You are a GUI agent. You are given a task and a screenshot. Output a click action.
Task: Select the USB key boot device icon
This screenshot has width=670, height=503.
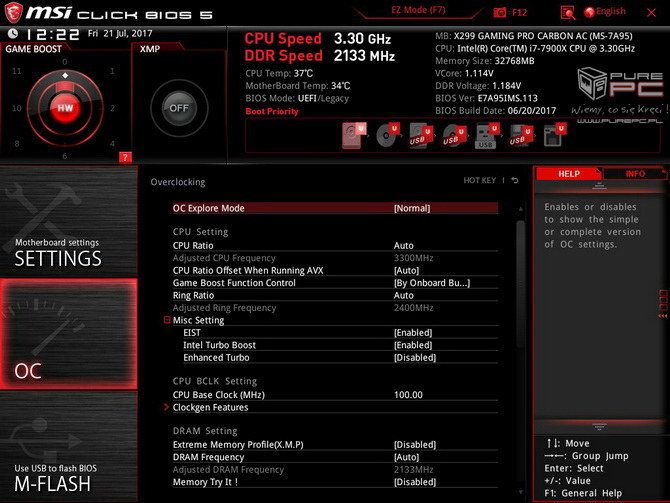point(487,136)
